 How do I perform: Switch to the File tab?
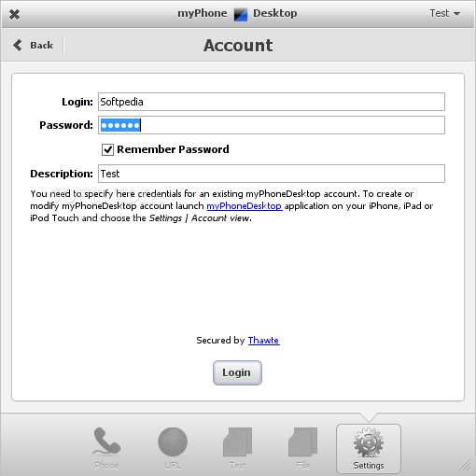click(x=303, y=448)
